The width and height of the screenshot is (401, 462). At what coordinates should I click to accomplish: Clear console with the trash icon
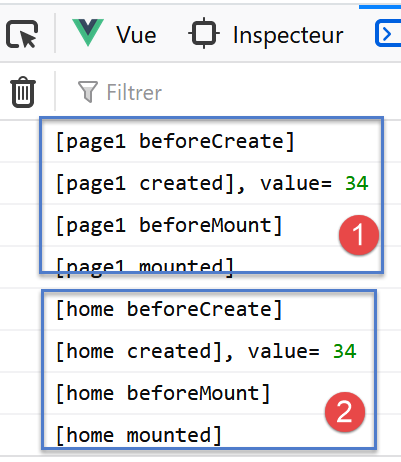click(23, 92)
